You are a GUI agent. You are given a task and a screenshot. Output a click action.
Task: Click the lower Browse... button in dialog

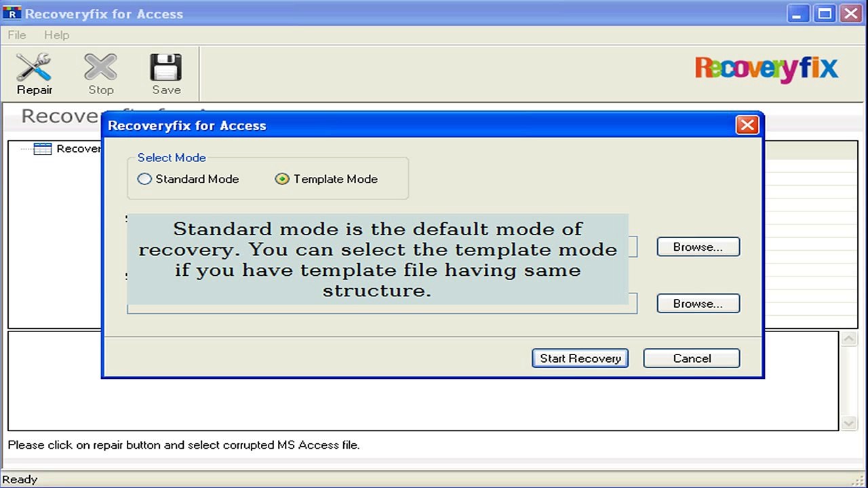point(698,304)
